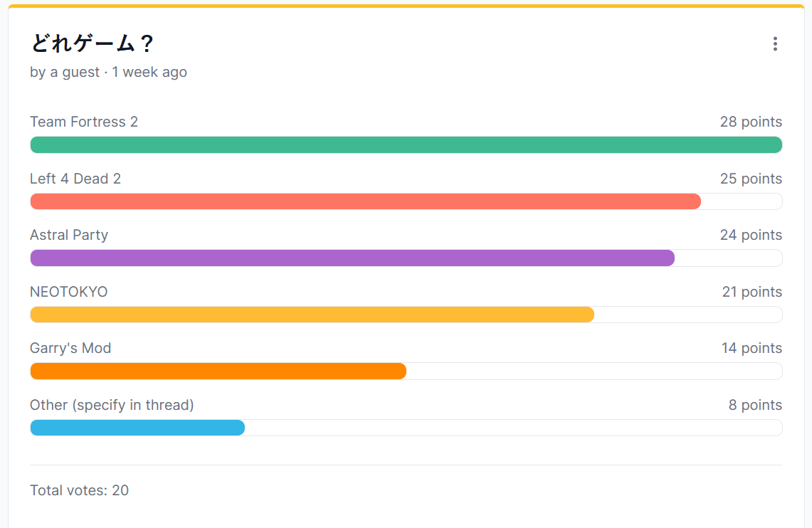
Task: Select the Garry's Mod option label
Action: pos(70,348)
